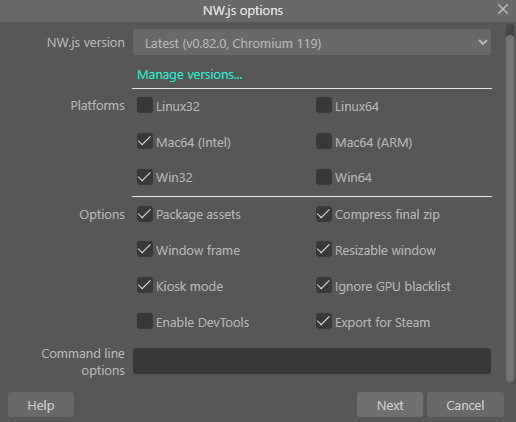The height and width of the screenshot is (422, 516).
Task: Disable Resizable window option
Action: point(324,249)
